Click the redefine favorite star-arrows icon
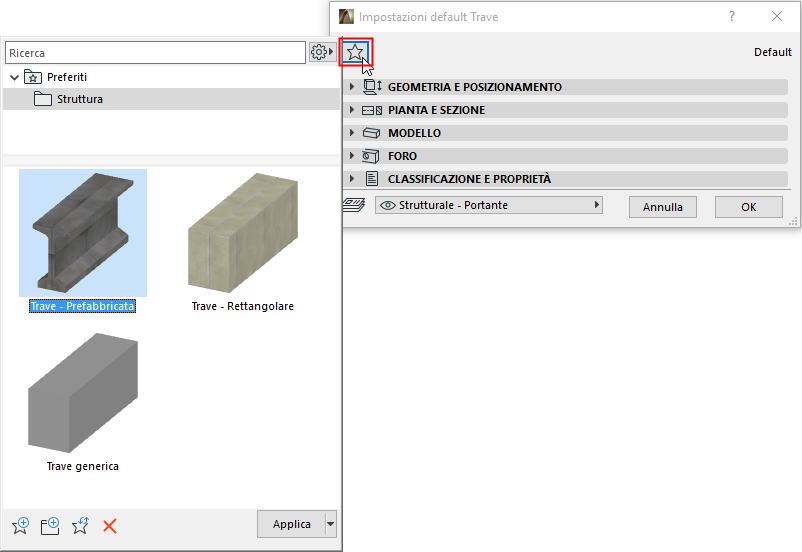This screenshot has width=802, height=552. click(x=80, y=525)
